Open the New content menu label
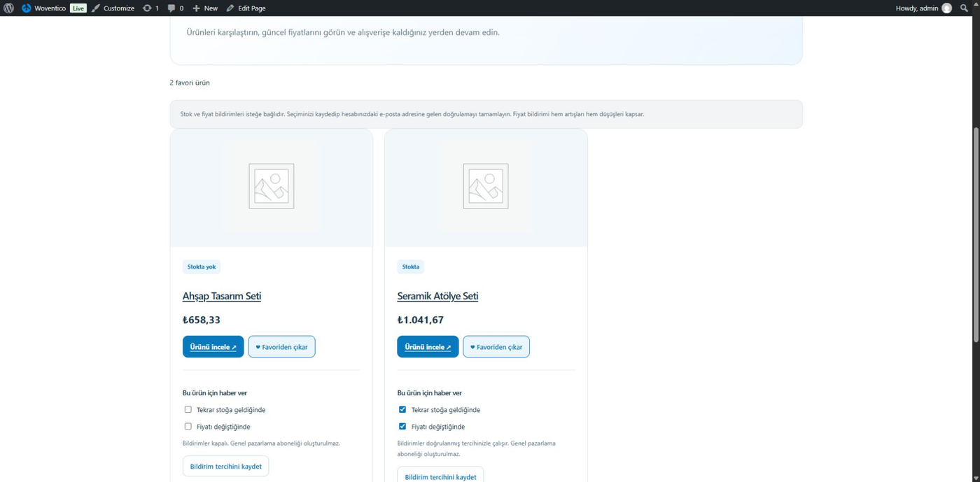The image size is (980, 482). click(211, 8)
